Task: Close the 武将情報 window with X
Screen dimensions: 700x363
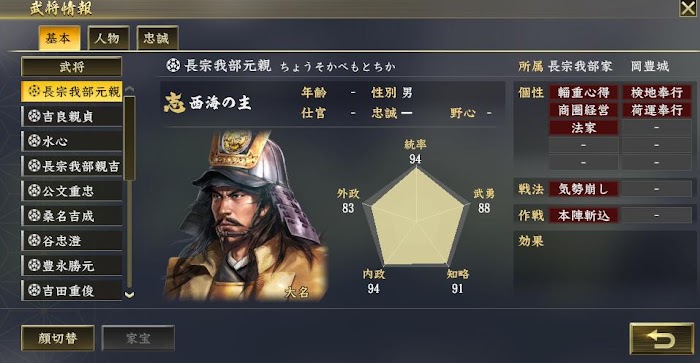Action: point(688,8)
